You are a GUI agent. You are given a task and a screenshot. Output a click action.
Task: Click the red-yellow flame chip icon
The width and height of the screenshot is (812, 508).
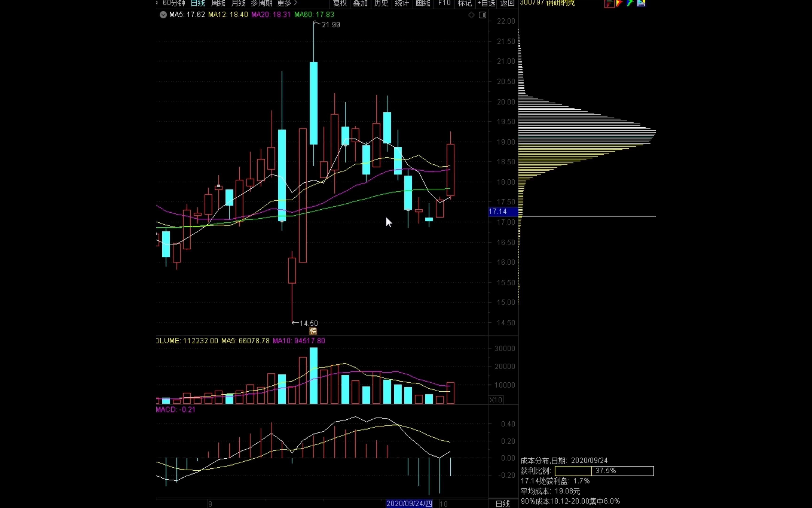619,3
